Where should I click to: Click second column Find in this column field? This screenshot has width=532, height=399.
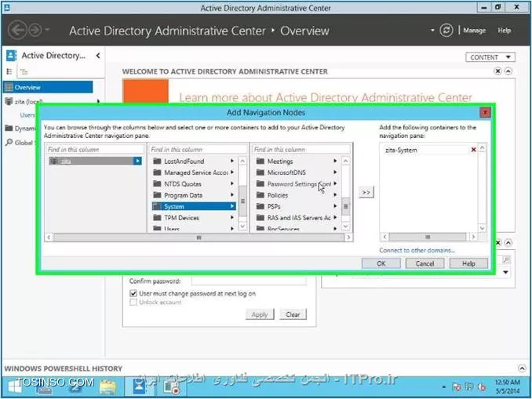[198, 149]
